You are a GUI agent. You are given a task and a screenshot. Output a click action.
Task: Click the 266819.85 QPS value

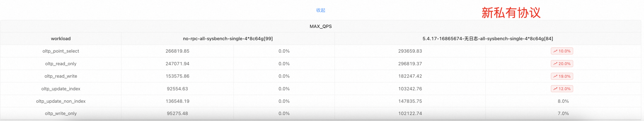click(x=177, y=51)
